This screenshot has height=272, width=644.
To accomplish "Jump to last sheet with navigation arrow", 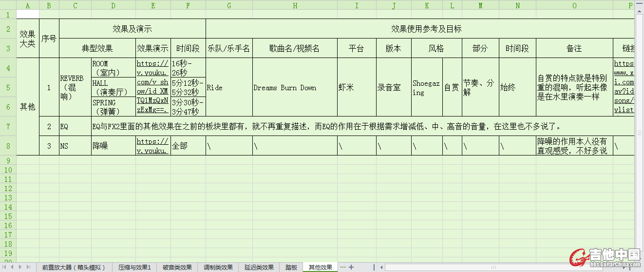I will [28, 267].
